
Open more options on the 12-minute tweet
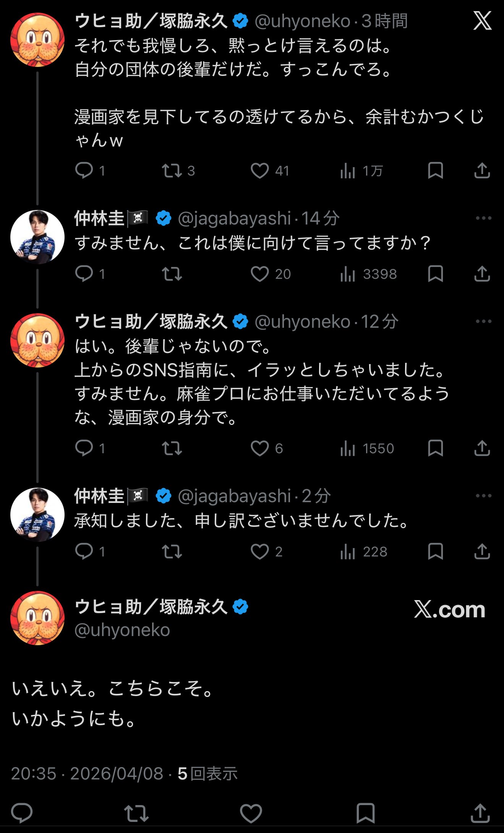483,322
